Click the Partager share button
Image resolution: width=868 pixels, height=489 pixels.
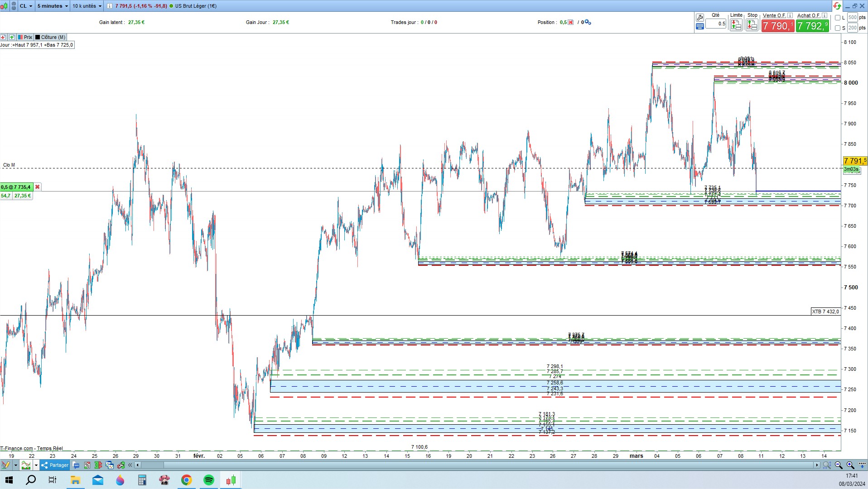tap(55, 465)
